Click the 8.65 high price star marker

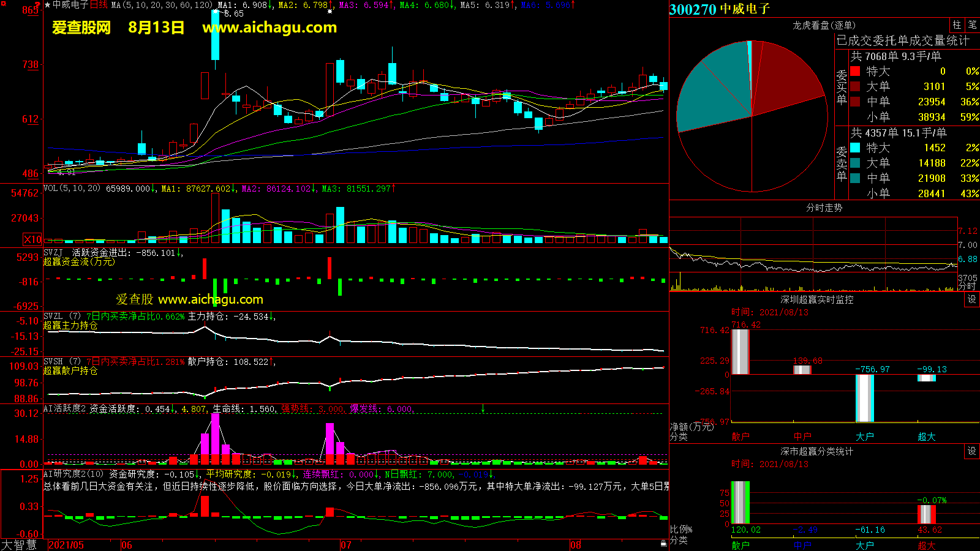216,11
